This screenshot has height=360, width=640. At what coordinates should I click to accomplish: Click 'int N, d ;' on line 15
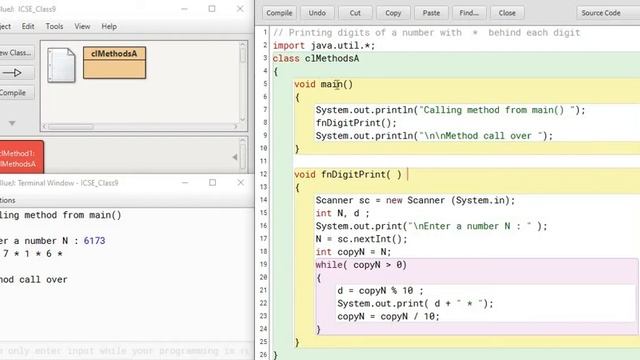tap(342, 213)
